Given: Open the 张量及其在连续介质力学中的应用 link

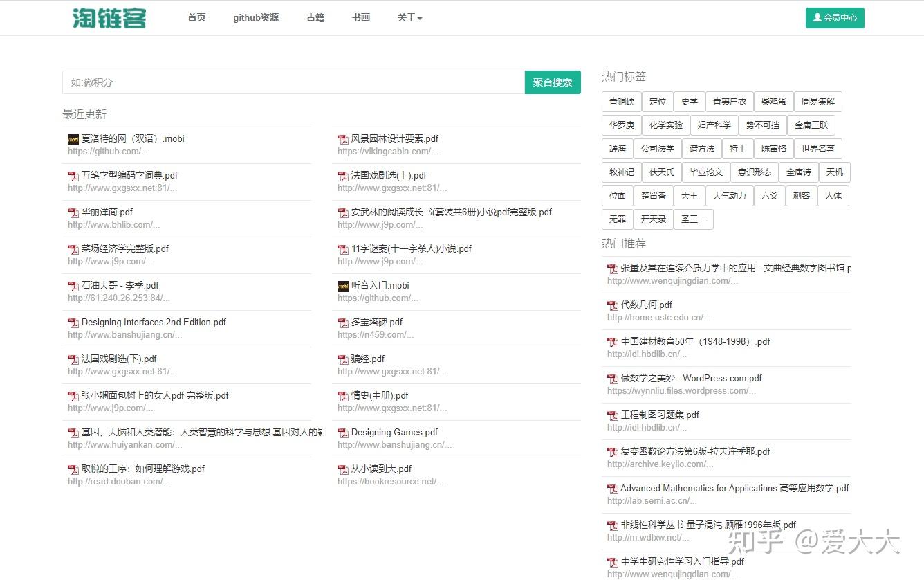Looking at the screenshot, I should (x=736, y=269).
